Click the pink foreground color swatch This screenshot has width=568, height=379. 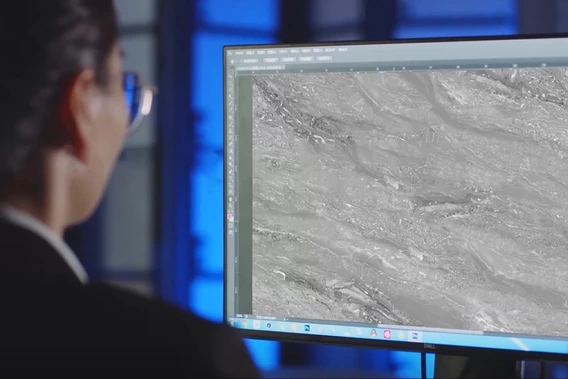pyautogui.click(x=230, y=217)
